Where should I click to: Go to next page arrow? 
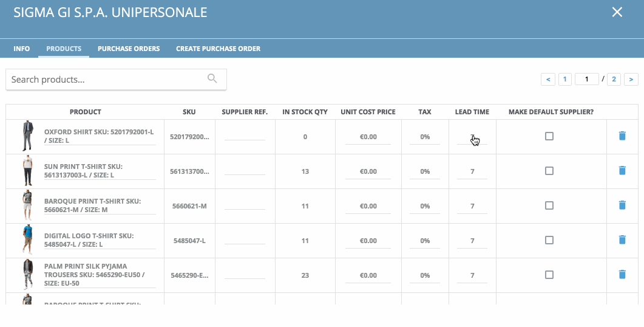pos(631,79)
